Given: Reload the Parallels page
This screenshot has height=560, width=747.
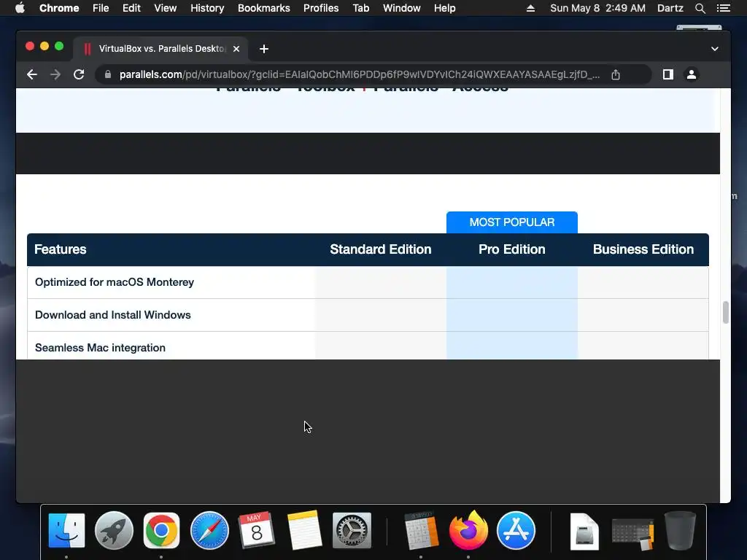Looking at the screenshot, I should click(x=79, y=75).
